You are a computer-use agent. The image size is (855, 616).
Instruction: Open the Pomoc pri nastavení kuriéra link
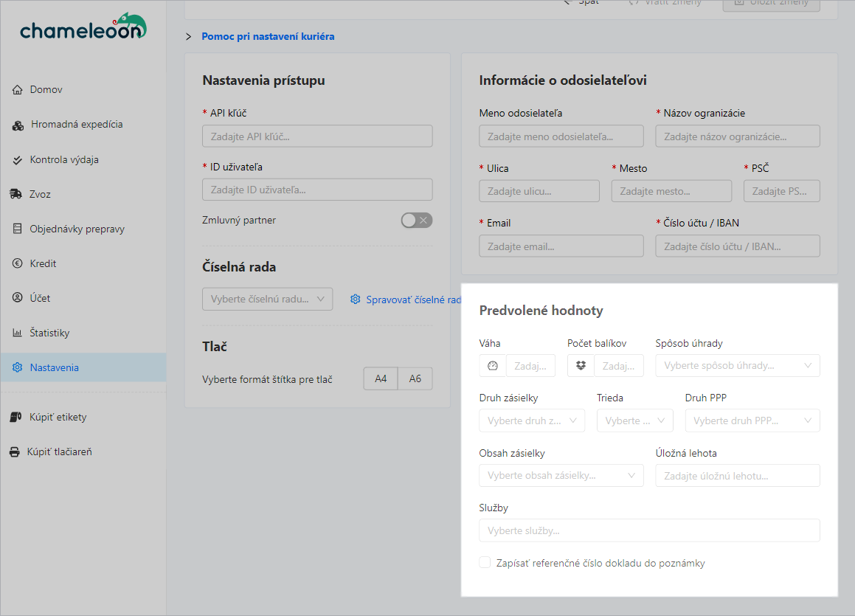tap(268, 36)
